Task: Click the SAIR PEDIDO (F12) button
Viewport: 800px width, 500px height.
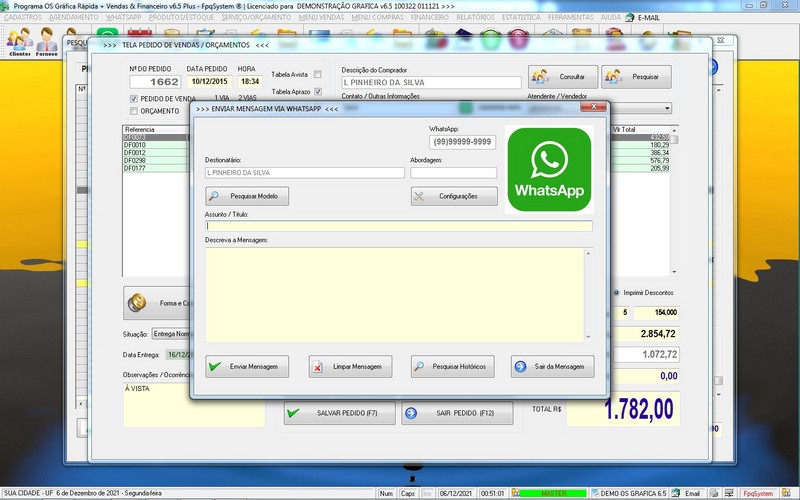Action: [x=457, y=413]
